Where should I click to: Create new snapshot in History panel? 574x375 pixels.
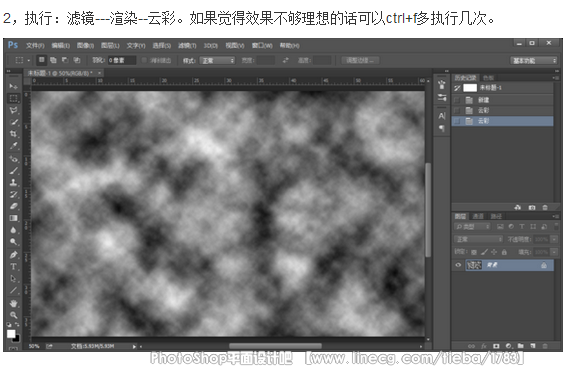click(x=532, y=207)
